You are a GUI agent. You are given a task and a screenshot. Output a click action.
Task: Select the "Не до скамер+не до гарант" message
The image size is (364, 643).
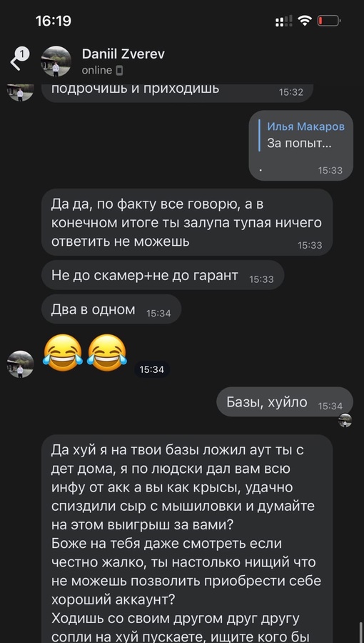click(163, 275)
